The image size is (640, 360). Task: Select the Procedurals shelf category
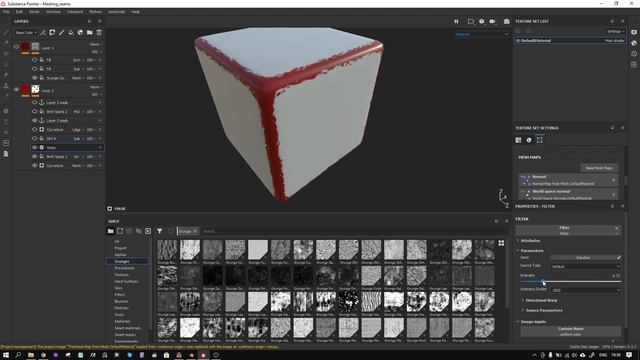(x=124, y=268)
